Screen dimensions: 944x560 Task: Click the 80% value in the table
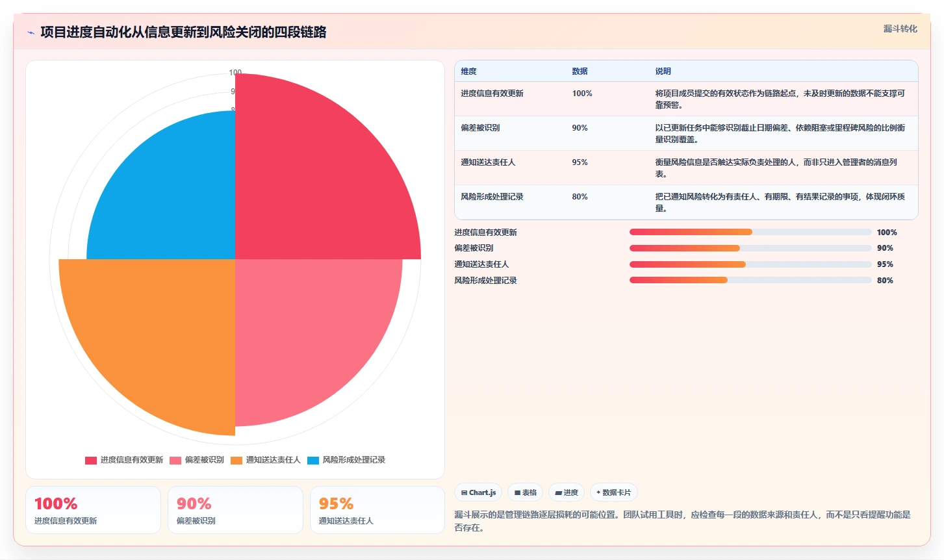pyautogui.click(x=580, y=197)
